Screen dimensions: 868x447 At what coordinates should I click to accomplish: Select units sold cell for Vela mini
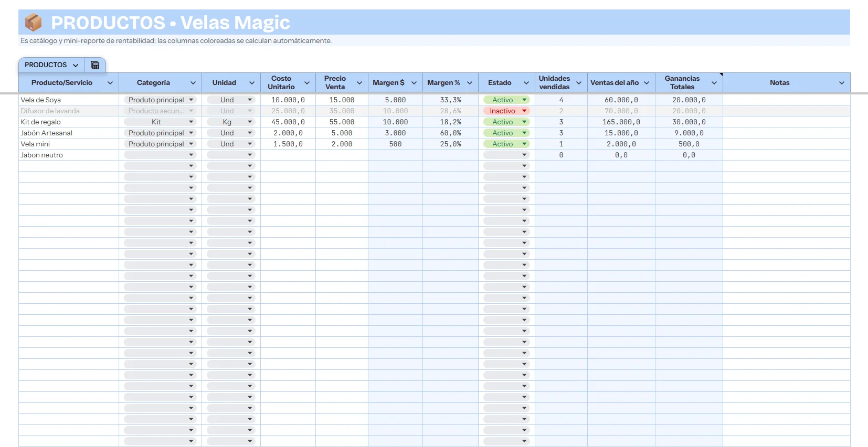click(x=561, y=144)
